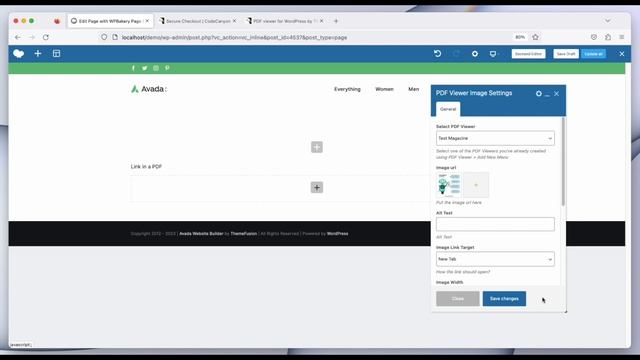Screen dimensions: 640x360
Task: Select the General tab in the settings panel
Action: point(448,109)
